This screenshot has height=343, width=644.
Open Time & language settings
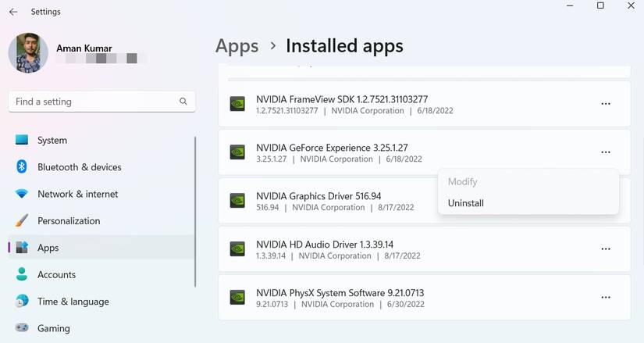(73, 302)
